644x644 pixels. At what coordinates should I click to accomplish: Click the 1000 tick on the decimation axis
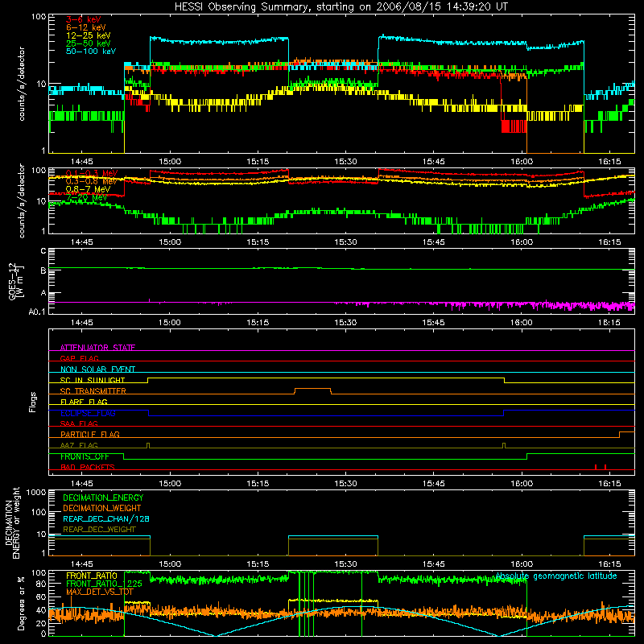tap(36, 492)
